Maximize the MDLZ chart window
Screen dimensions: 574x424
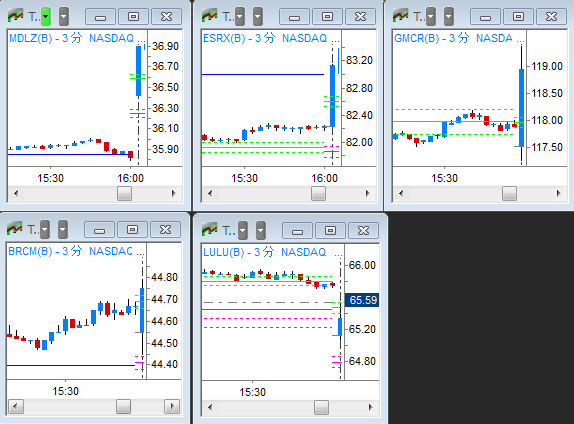(133, 17)
